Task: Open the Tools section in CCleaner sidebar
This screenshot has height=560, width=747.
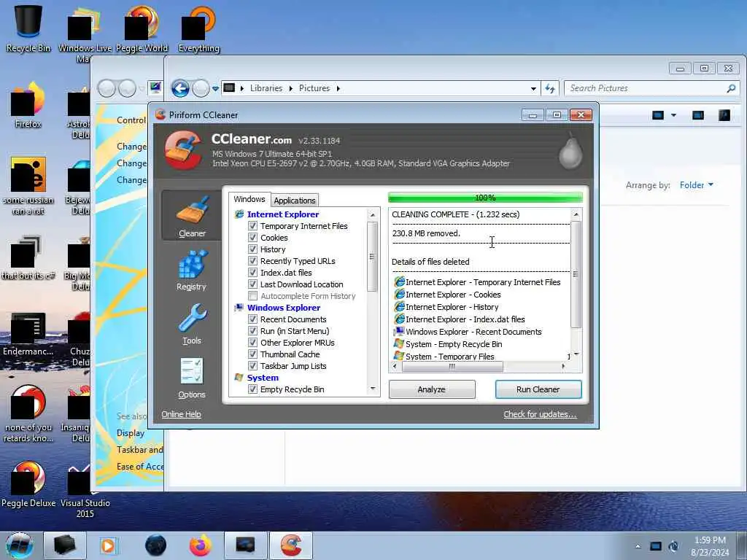Action: (x=192, y=324)
